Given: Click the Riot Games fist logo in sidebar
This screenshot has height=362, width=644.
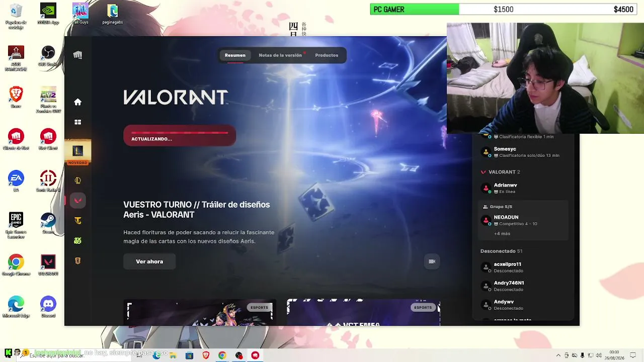Looking at the screenshot, I should [x=77, y=55].
